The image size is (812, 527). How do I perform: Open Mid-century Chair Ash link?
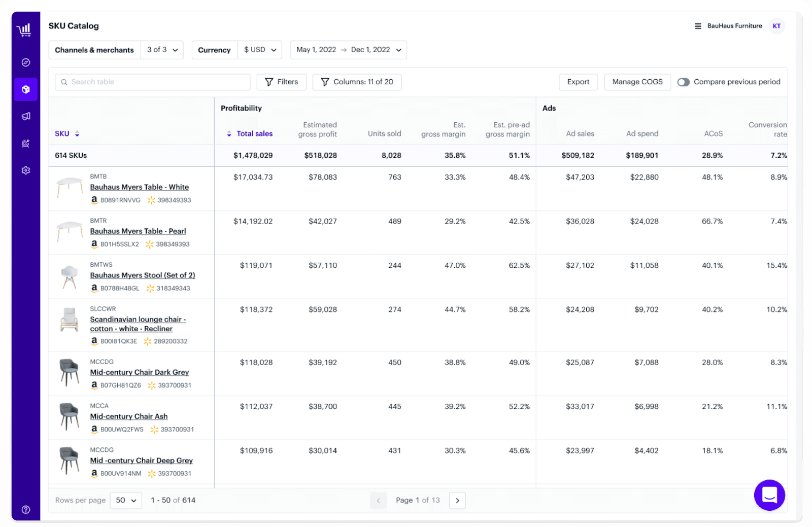pyautogui.click(x=129, y=416)
